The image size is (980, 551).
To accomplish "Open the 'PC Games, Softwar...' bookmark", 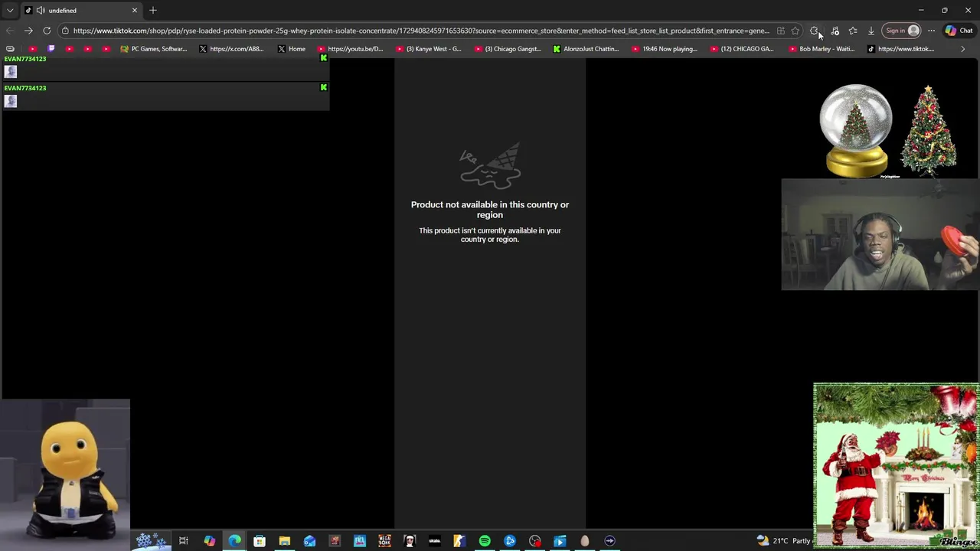I will pos(154,49).
